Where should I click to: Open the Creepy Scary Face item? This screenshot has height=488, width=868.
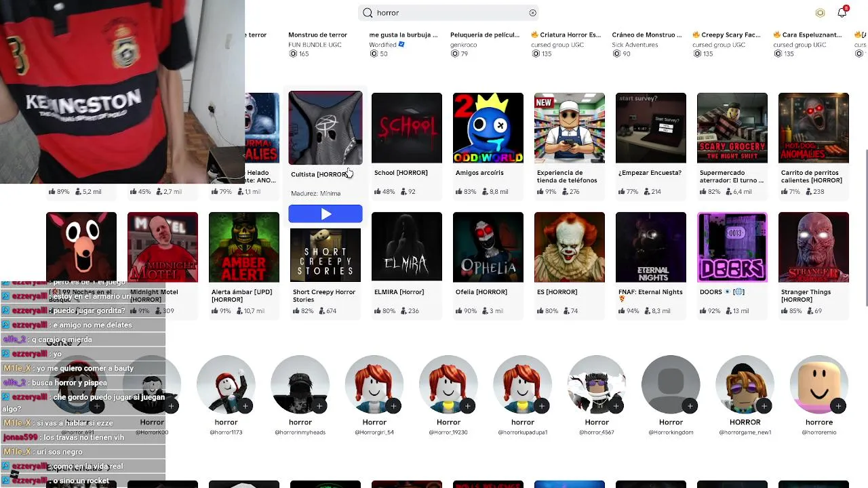pos(727,35)
